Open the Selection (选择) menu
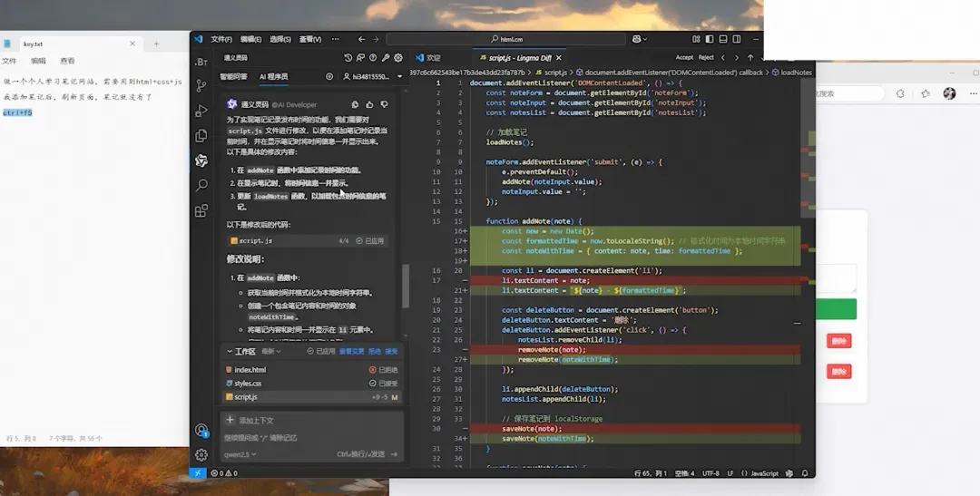This screenshot has height=496, width=980. [x=280, y=39]
